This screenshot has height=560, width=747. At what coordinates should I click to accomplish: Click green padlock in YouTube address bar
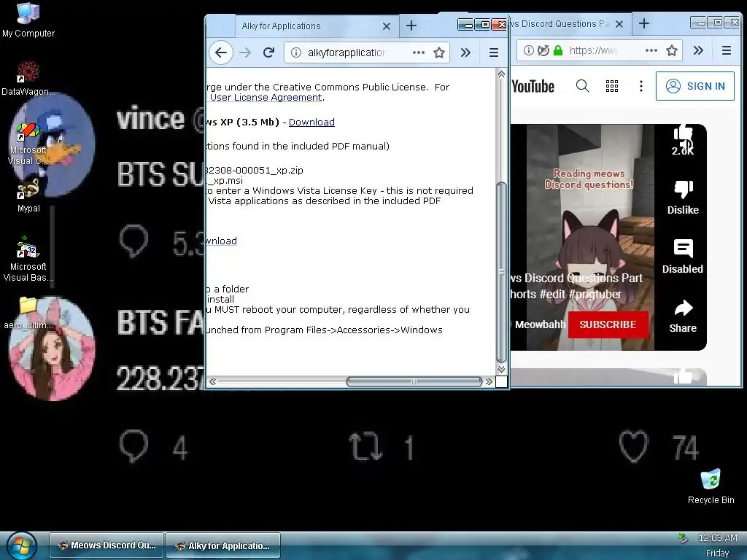pyautogui.click(x=558, y=50)
